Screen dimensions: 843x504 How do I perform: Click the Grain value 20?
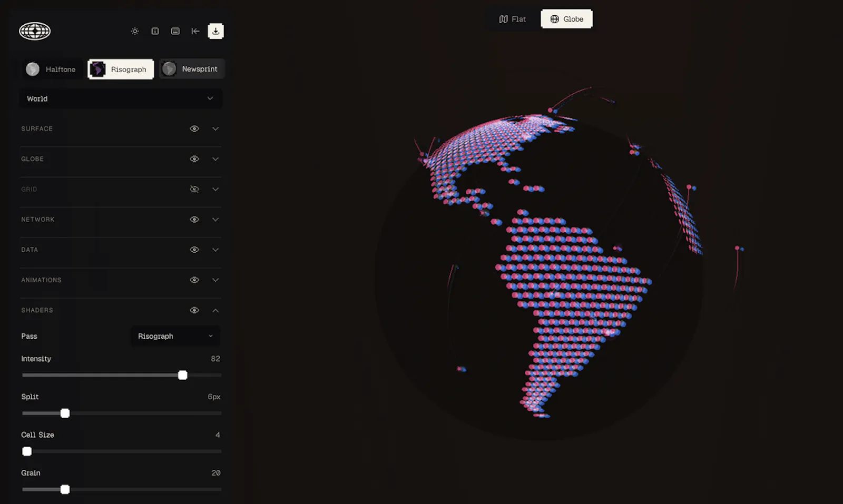pos(216,473)
